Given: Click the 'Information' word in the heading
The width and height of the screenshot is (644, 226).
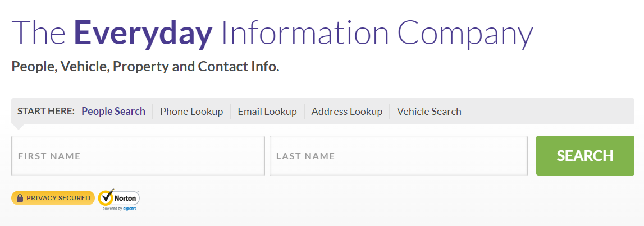Looking at the screenshot, I should click(305, 33).
